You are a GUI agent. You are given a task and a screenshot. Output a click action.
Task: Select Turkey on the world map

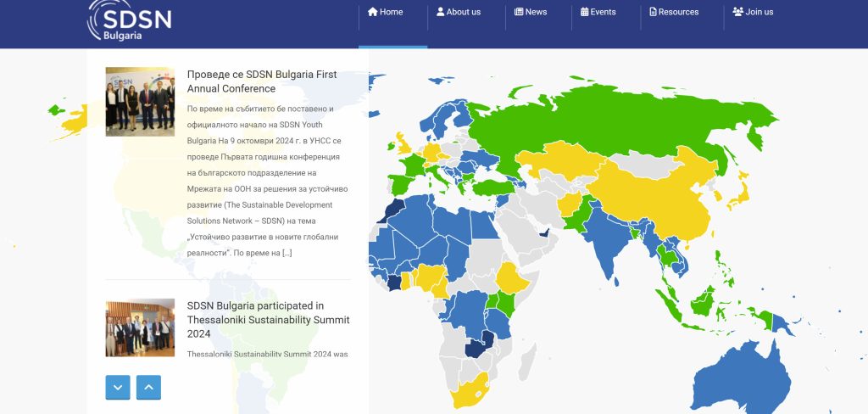(x=492, y=187)
